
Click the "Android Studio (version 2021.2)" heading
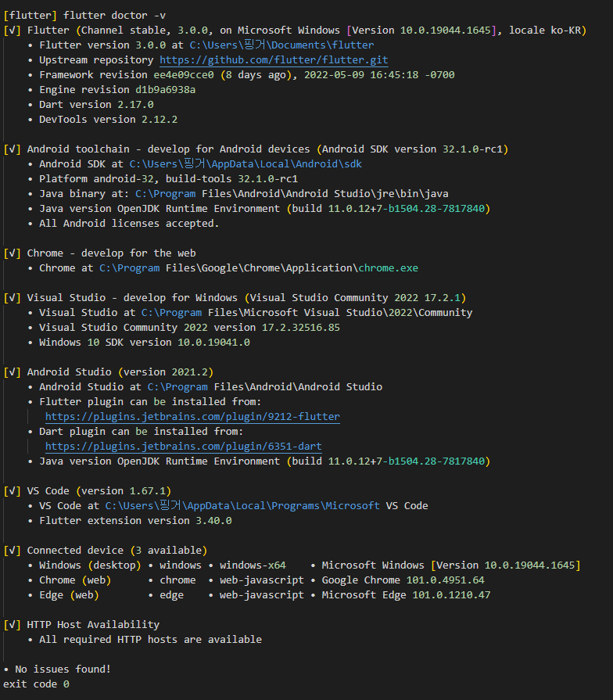coord(109,372)
